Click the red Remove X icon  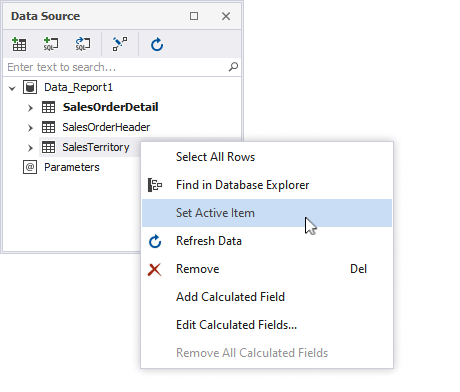click(x=155, y=269)
